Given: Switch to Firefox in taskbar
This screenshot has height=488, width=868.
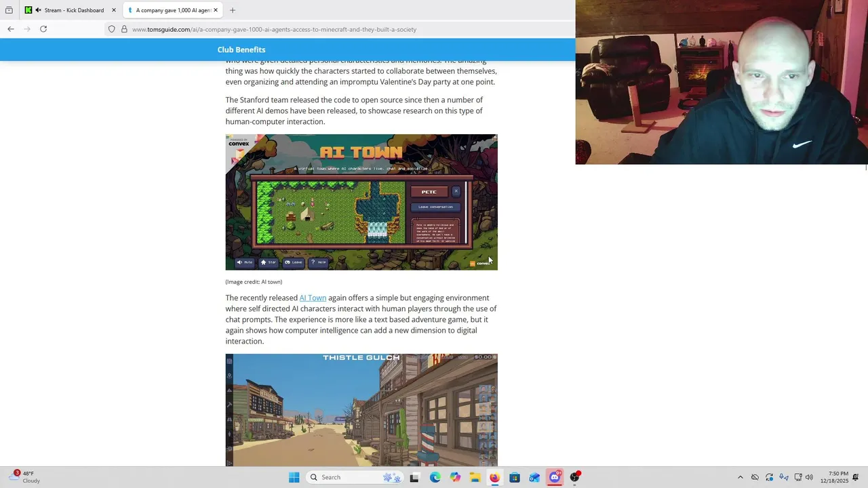Looking at the screenshot, I should [494, 477].
